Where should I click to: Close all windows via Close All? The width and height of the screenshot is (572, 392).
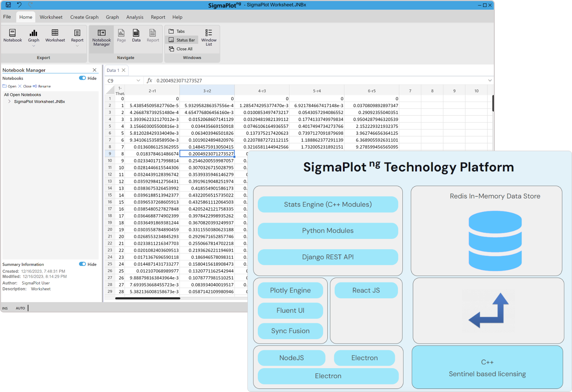181,49
